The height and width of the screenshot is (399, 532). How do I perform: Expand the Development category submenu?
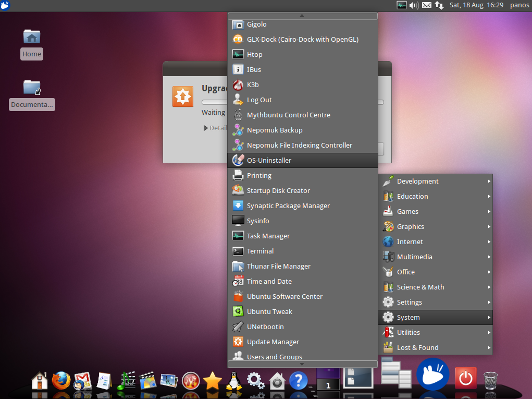[x=436, y=182]
